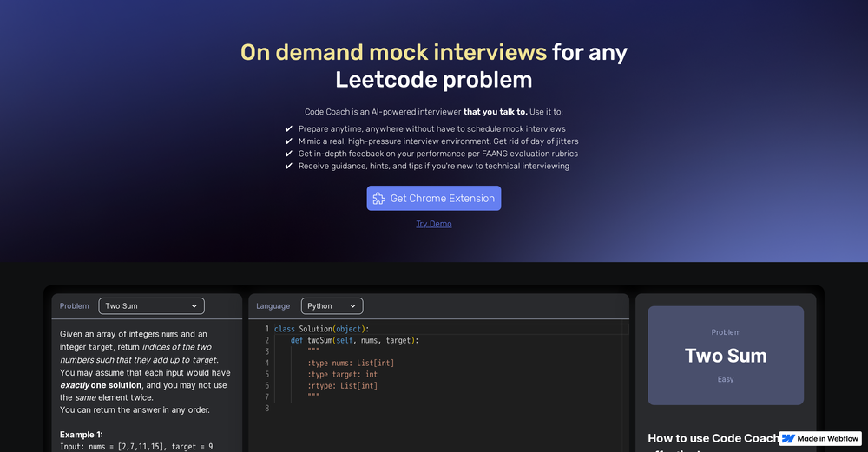Click the checkmark beside "Receive guidance, hints"
Viewport: 868px width, 452px height.
coord(289,166)
